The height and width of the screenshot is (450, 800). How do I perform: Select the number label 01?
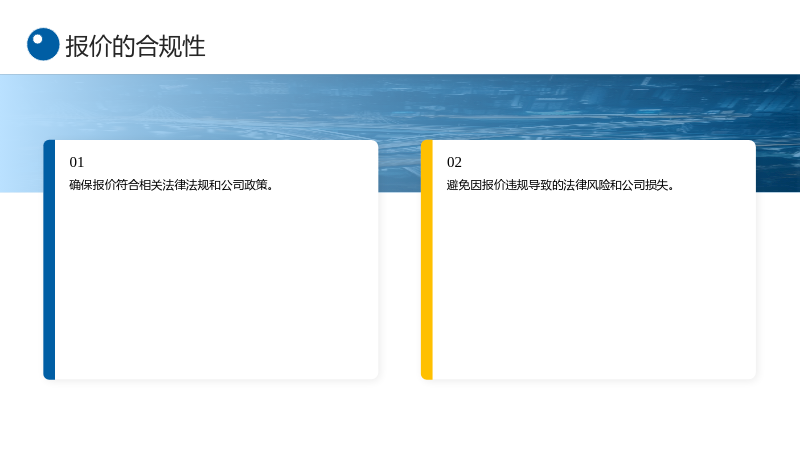pyautogui.click(x=77, y=162)
